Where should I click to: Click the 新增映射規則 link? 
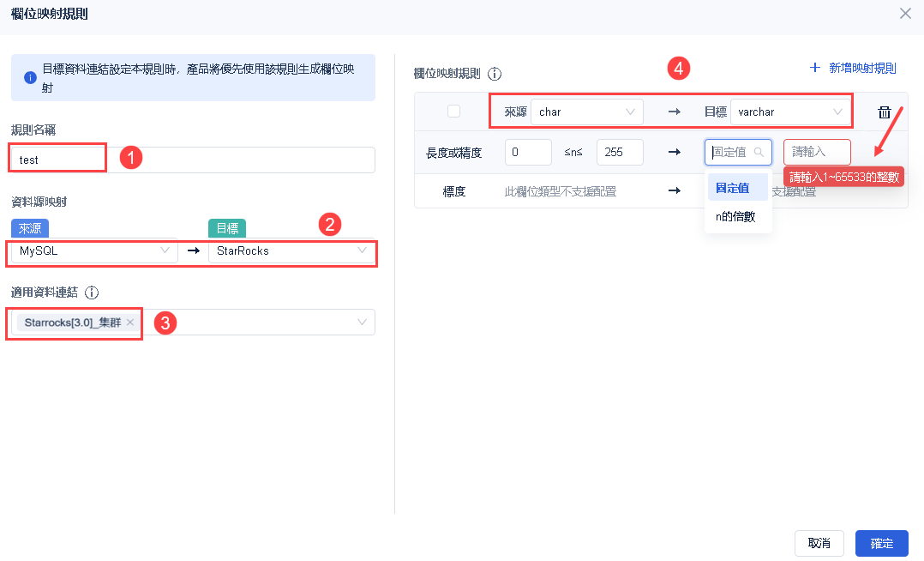[853, 68]
